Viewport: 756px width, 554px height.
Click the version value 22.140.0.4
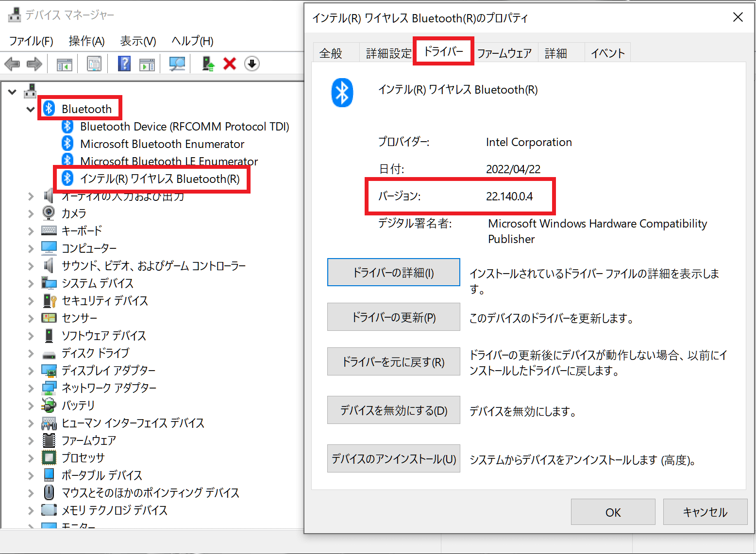point(509,196)
